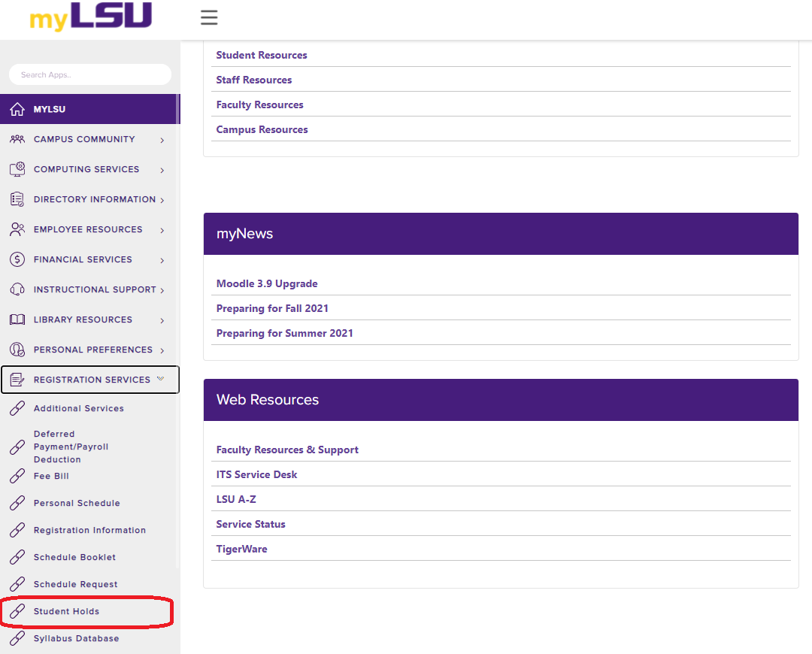The width and height of the screenshot is (812, 654).
Task: Click the Registration Services document icon
Action: (17, 380)
